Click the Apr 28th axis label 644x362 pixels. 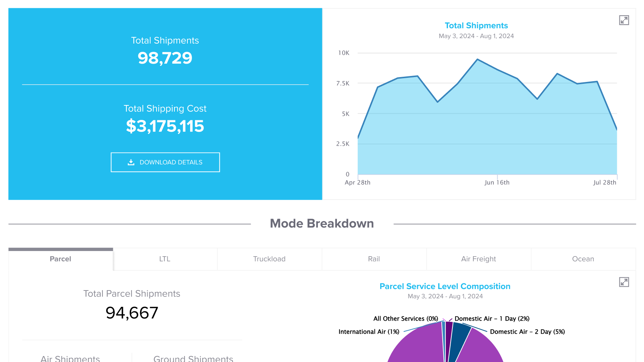coord(357,182)
